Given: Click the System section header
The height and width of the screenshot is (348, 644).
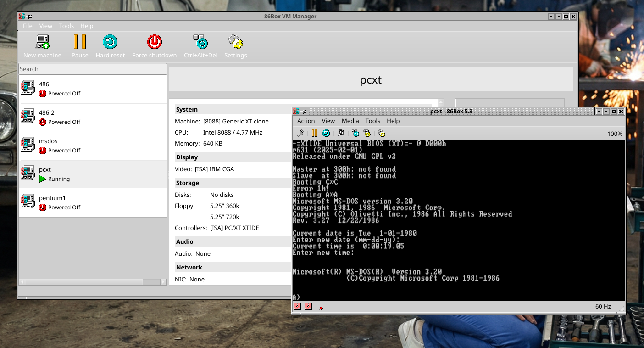Looking at the screenshot, I should (187, 110).
